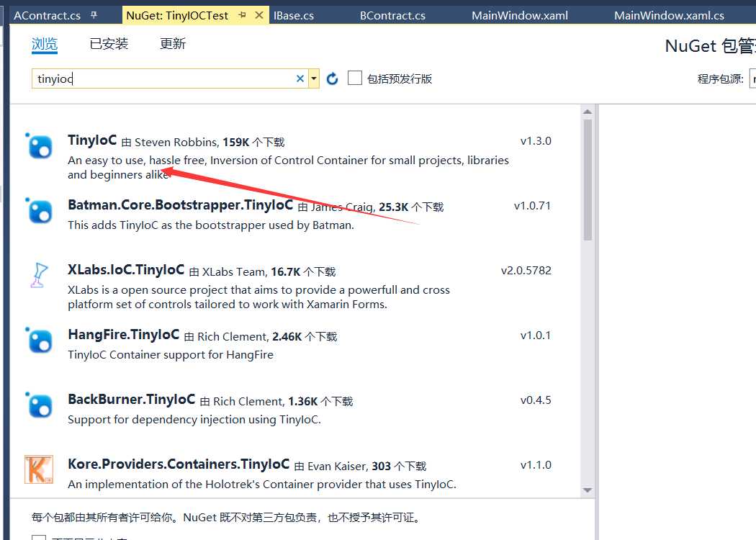Open the MainWindow.xaml.cs tab
756x540 pixels.
coord(669,15)
